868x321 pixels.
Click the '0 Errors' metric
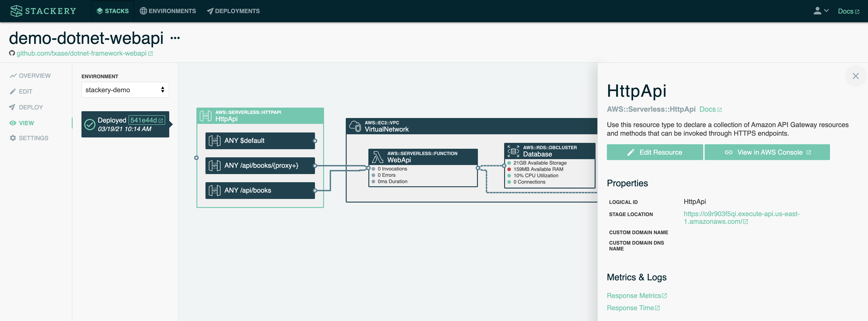(x=384, y=175)
